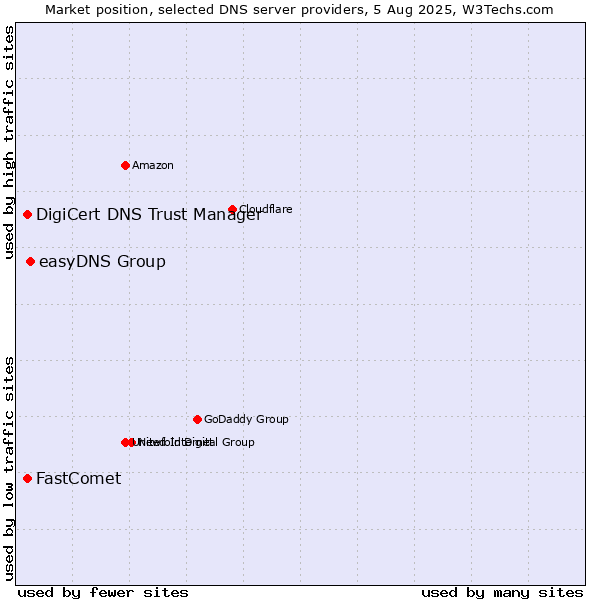This screenshot has width=600, height=600.
Task: Click the chart title with W3Techs.com
Action: tap(299, 10)
